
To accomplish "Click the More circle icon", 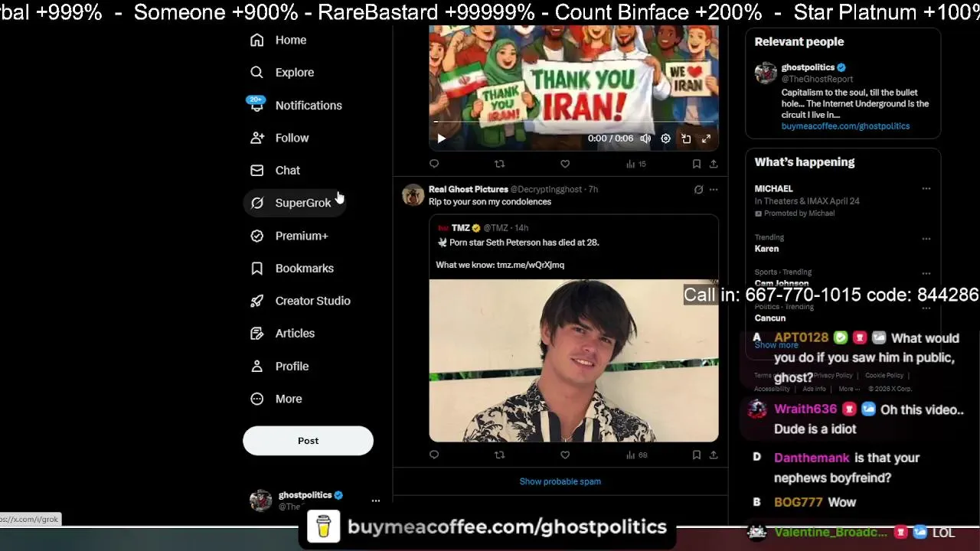I will (x=257, y=399).
